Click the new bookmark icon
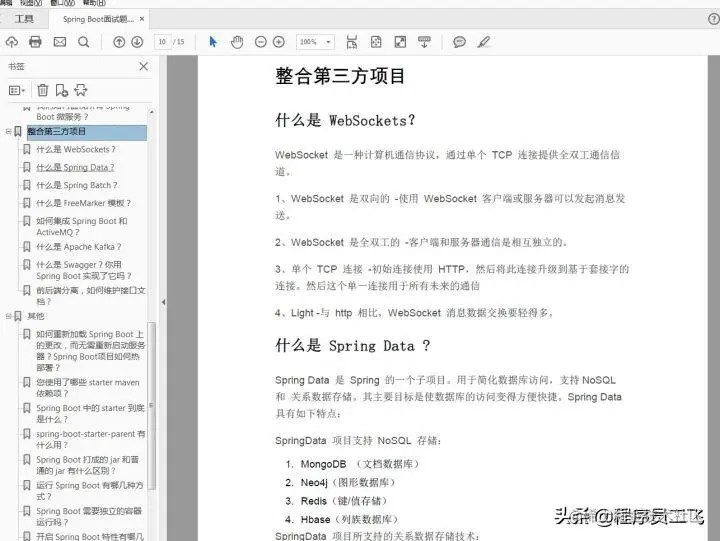The height and width of the screenshot is (541, 720). (x=62, y=90)
